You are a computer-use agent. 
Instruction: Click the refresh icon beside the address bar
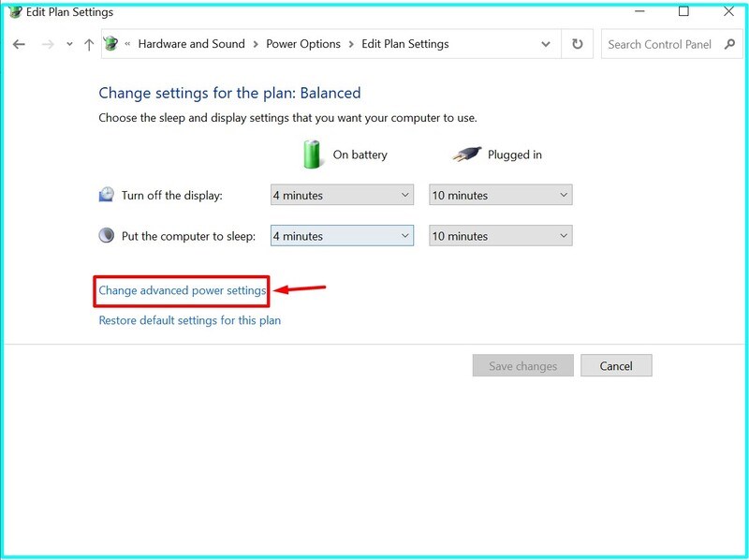(x=578, y=43)
